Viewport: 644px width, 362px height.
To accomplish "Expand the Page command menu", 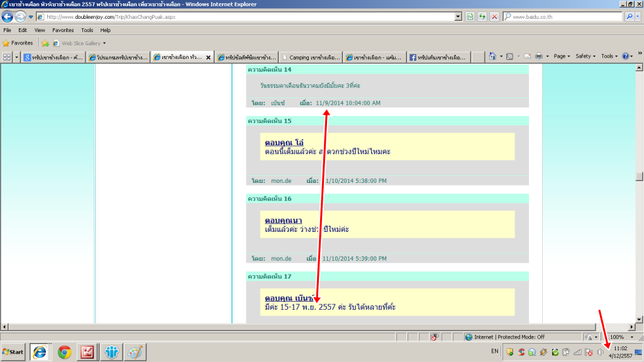I will 562,56.
